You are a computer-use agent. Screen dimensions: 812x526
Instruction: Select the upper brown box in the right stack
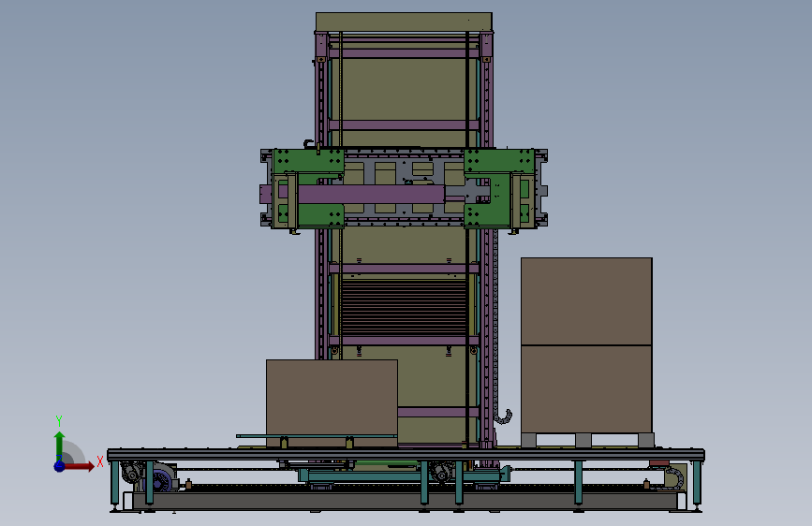586,301
